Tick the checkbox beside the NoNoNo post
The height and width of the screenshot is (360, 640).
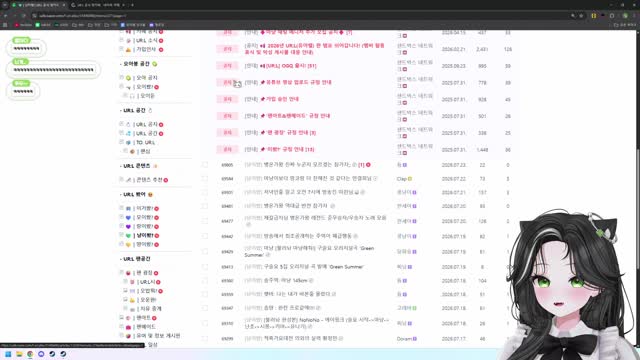[x=205, y=323]
